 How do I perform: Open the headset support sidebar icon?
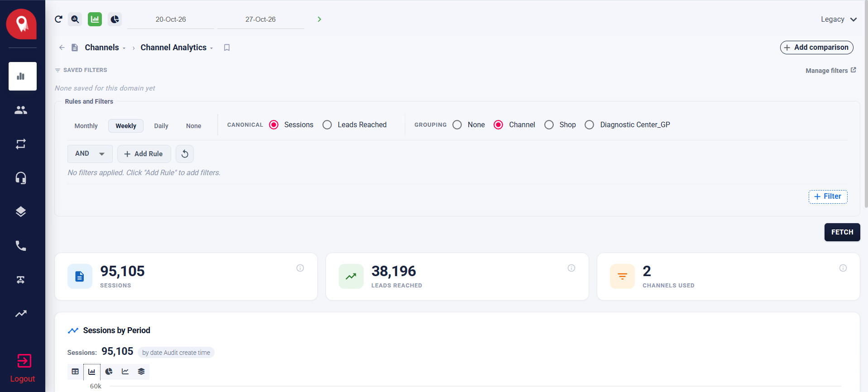[x=21, y=178]
